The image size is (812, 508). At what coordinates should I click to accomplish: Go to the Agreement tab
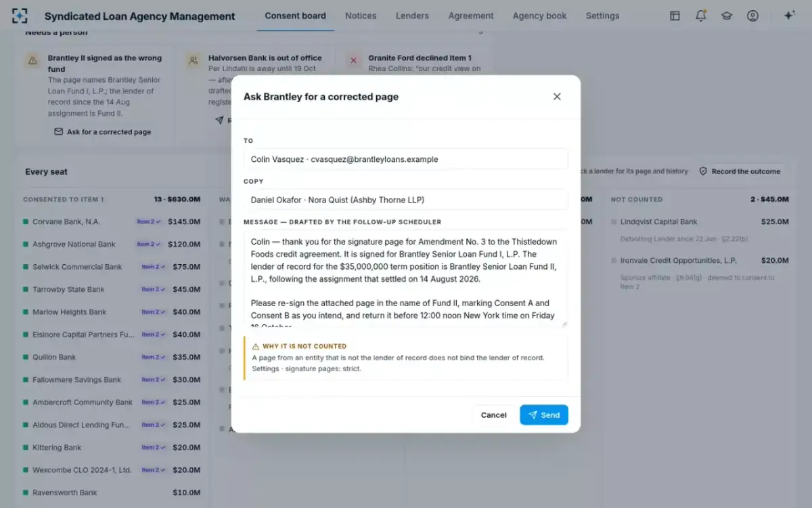pyautogui.click(x=471, y=16)
